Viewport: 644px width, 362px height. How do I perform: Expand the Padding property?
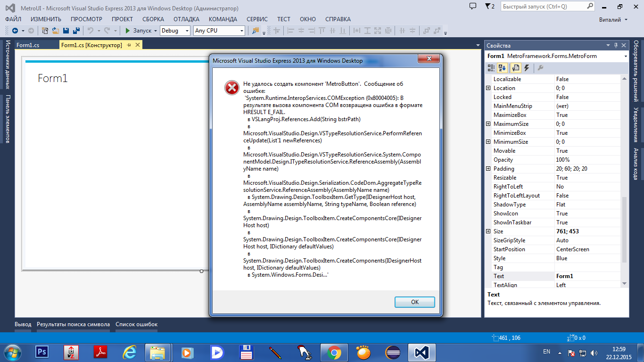(x=488, y=169)
